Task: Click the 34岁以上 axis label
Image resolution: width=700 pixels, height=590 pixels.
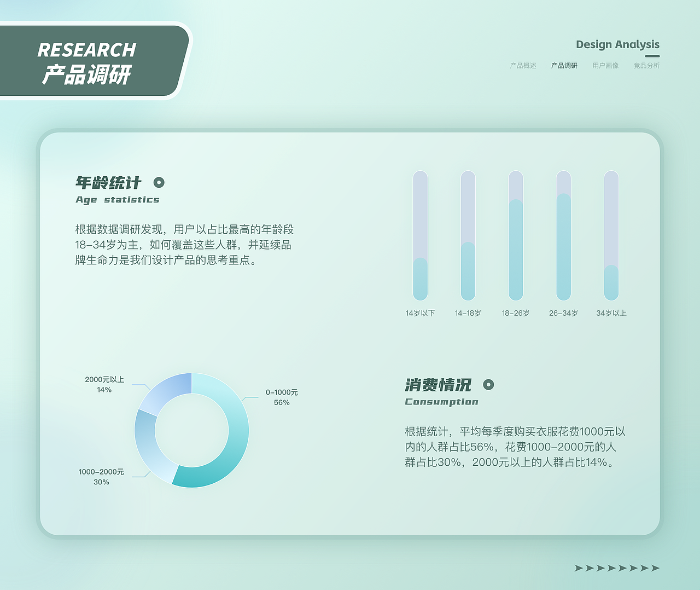Action: pos(611,313)
